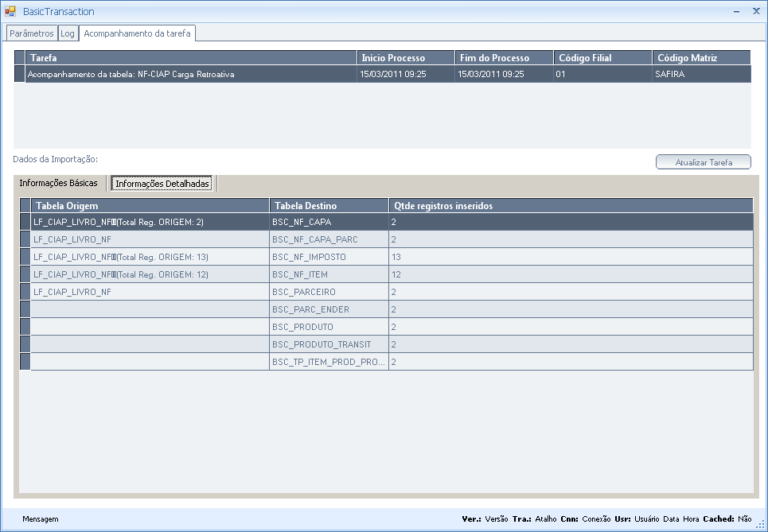The width and height of the screenshot is (768, 532).
Task: Click the row selector beside BSC_PARCEIRO
Action: 25,292
